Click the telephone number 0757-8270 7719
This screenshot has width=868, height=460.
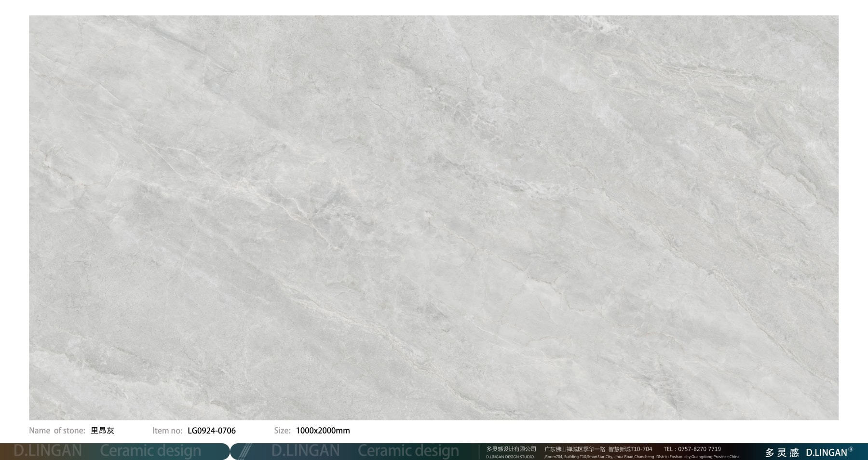tap(699, 449)
